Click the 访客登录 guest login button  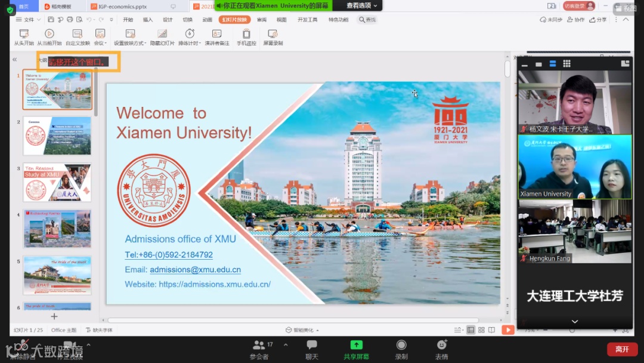(579, 6)
